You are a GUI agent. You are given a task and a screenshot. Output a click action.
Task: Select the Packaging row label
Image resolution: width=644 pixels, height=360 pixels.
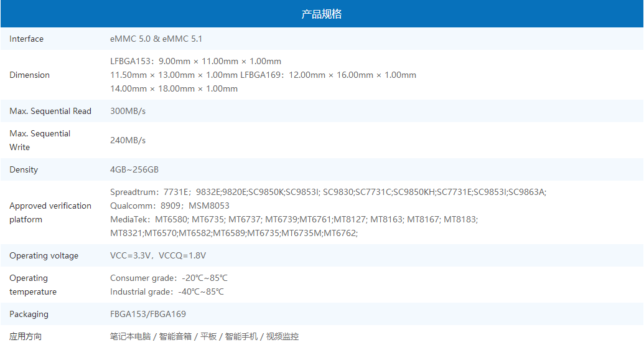pos(29,315)
